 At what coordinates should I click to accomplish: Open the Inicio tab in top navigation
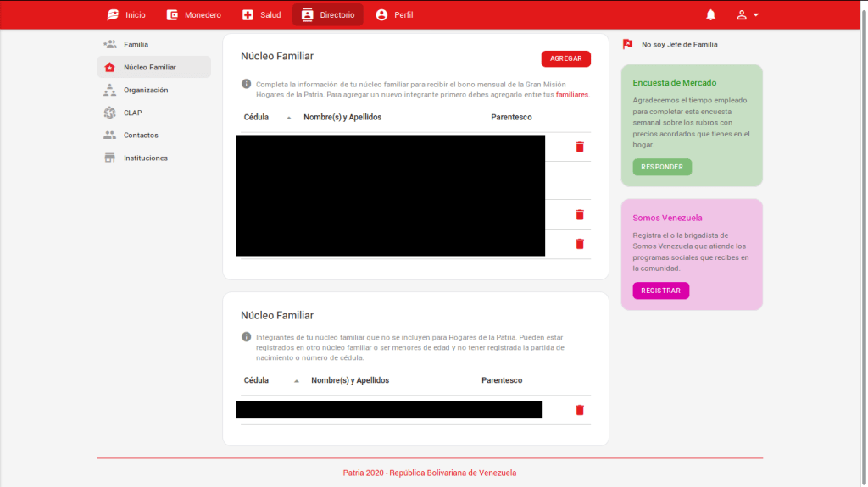pyautogui.click(x=125, y=14)
